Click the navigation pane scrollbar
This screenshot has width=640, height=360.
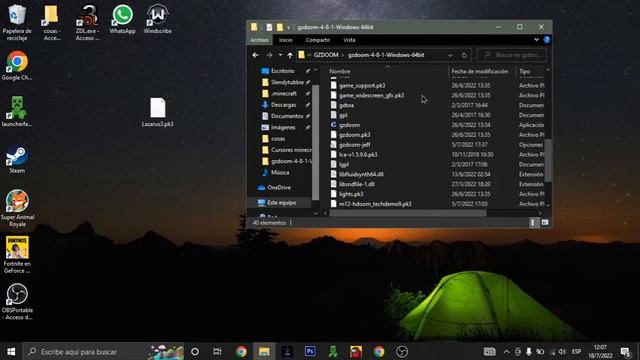[x=315, y=142]
